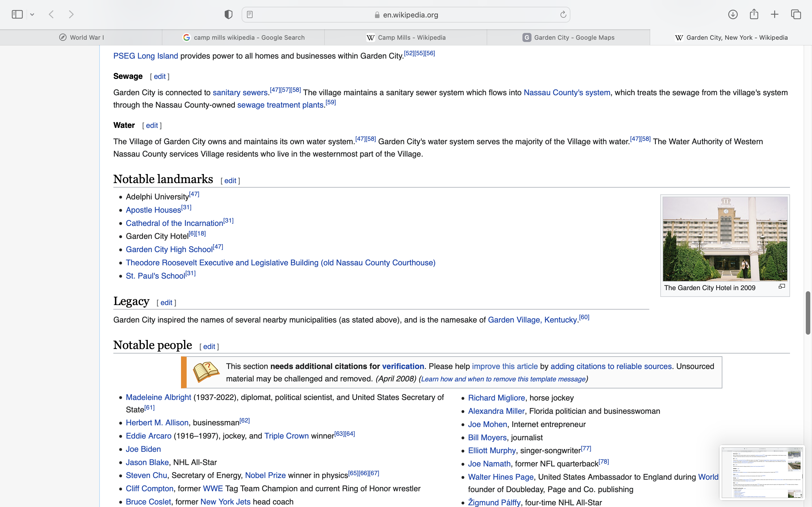Show tab overview

[x=796, y=14]
